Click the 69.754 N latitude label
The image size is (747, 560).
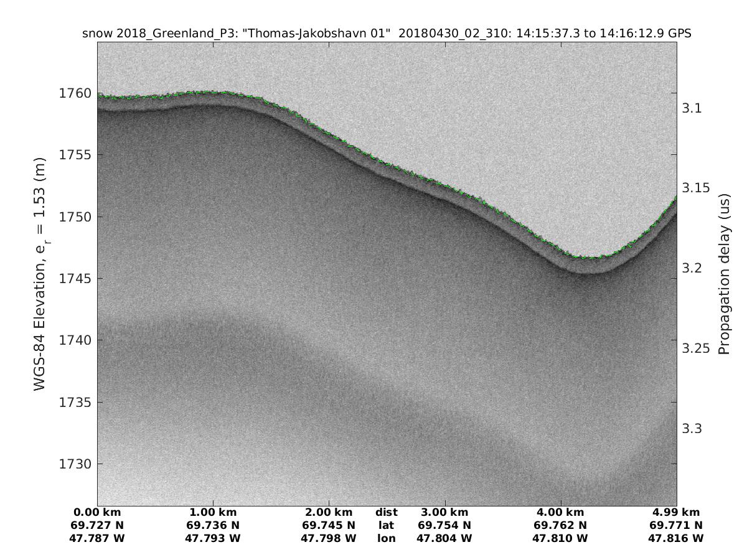444,525
